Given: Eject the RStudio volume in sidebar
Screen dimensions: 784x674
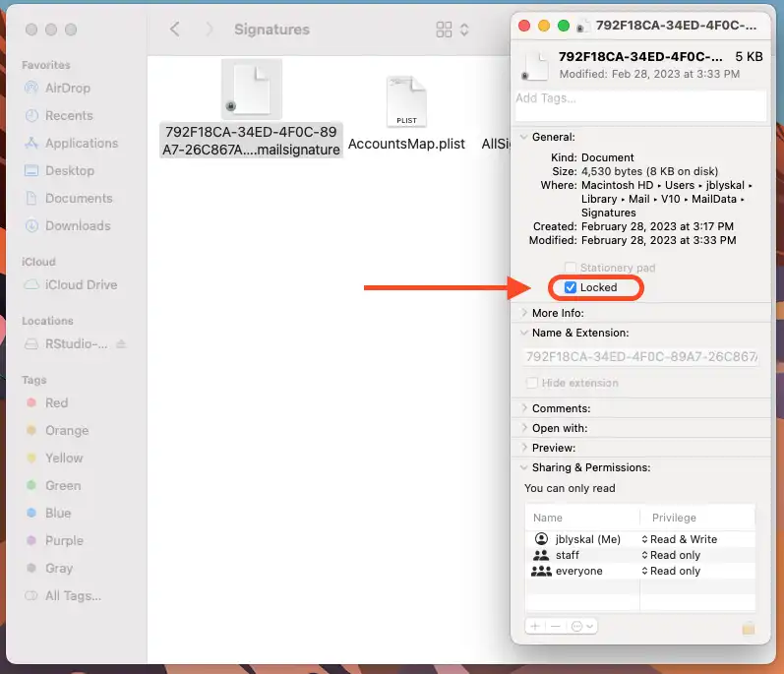Looking at the screenshot, I should tap(122, 343).
